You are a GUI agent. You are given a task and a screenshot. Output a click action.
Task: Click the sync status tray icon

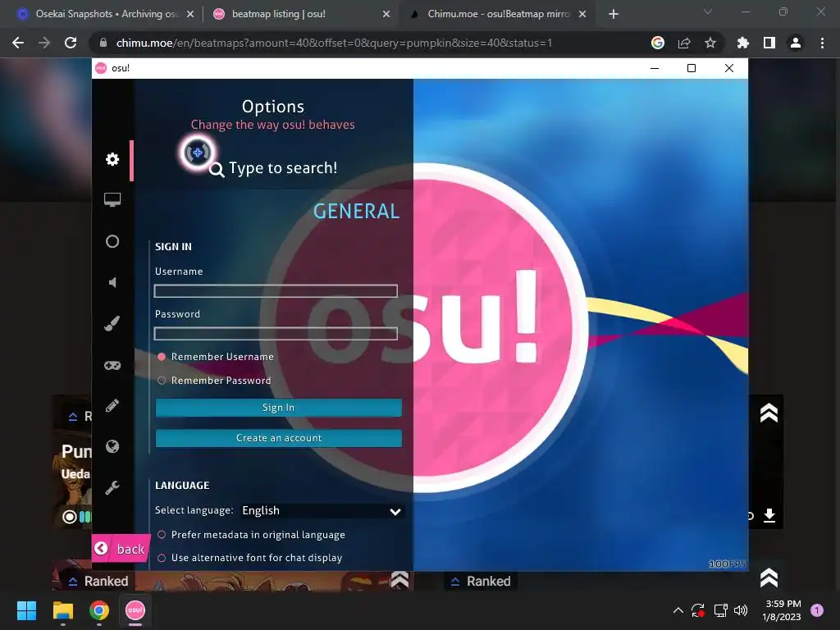coord(698,610)
